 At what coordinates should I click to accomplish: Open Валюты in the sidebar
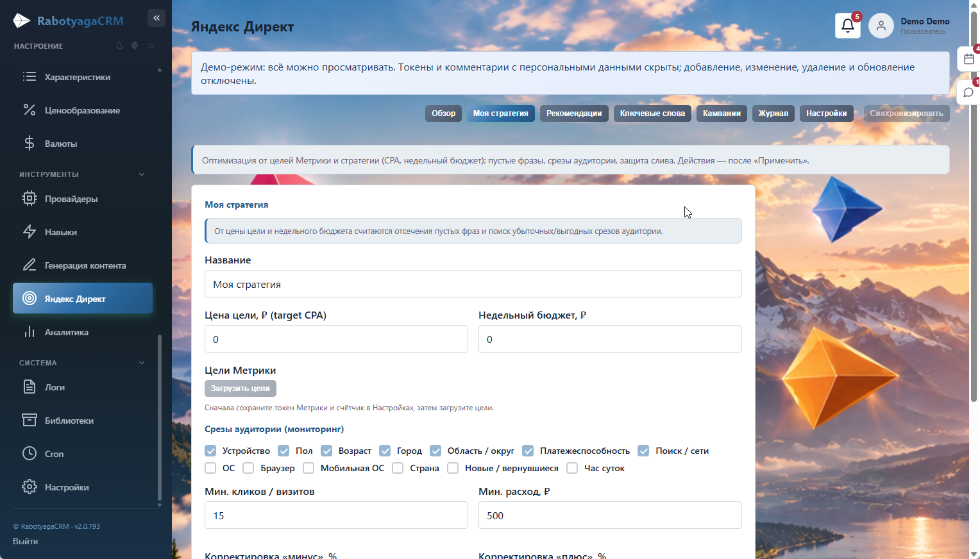click(83, 144)
